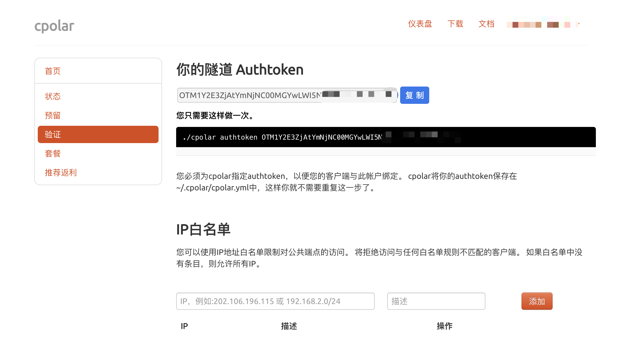Click the 你的隧道 Authtoken heading

[240, 69]
